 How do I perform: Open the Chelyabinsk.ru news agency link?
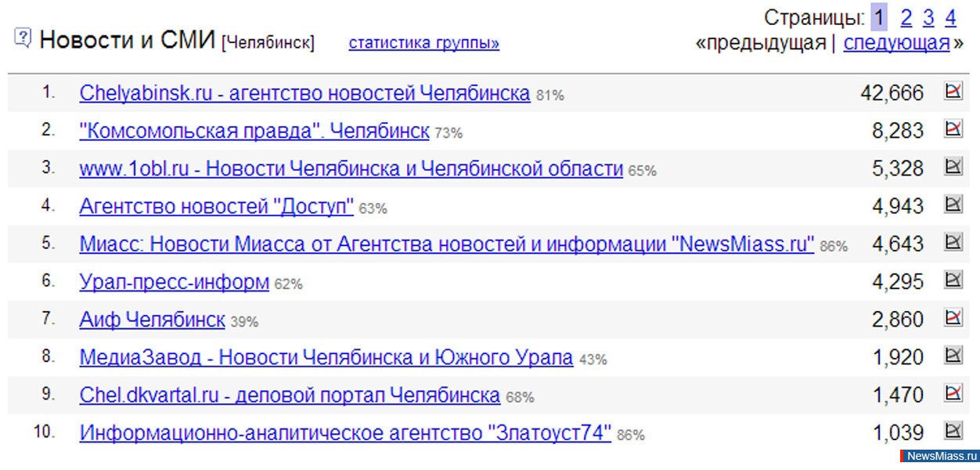(x=304, y=93)
